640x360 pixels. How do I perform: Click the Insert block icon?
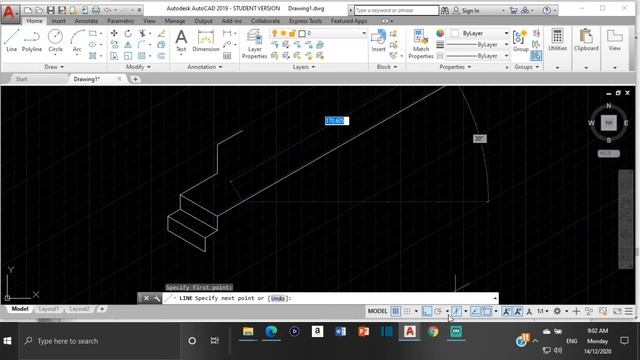tap(378, 41)
